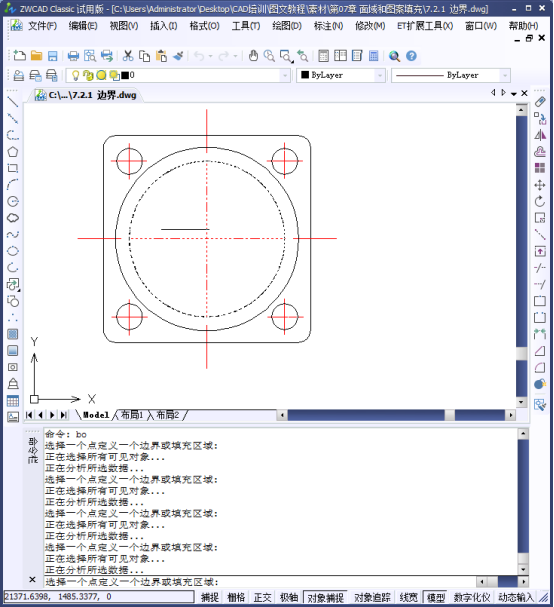The width and height of the screenshot is (554, 607).
Task: Toggle 栅格 grid display in status bar
Action: pos(236,597)
